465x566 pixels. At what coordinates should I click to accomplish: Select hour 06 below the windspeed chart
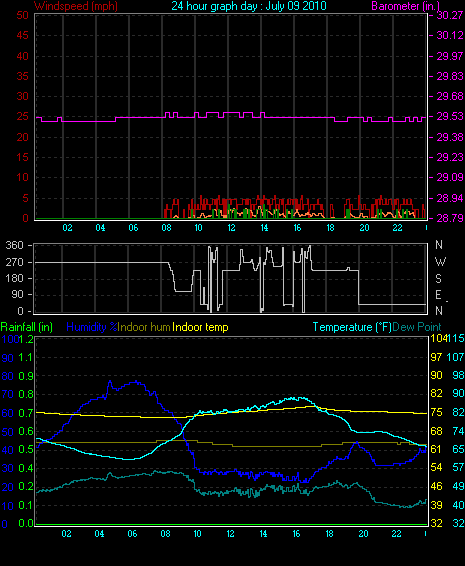(133, 228)
